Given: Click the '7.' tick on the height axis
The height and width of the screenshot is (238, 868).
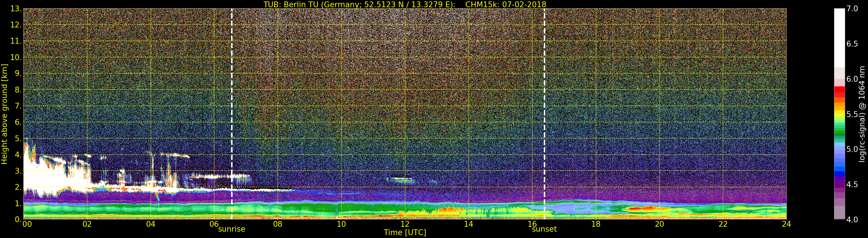Looking at the screenshot, I should pyautogui.click(x=18, y=106).
